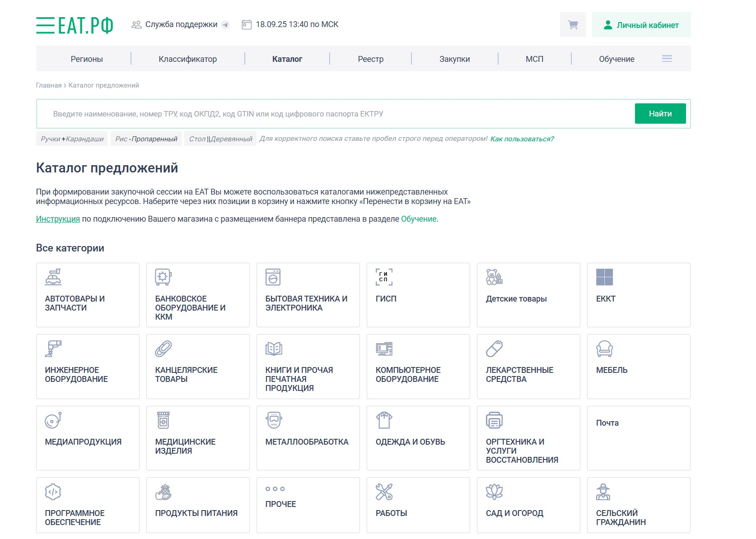Open Личный кабинет

click(x=641, y=25)
